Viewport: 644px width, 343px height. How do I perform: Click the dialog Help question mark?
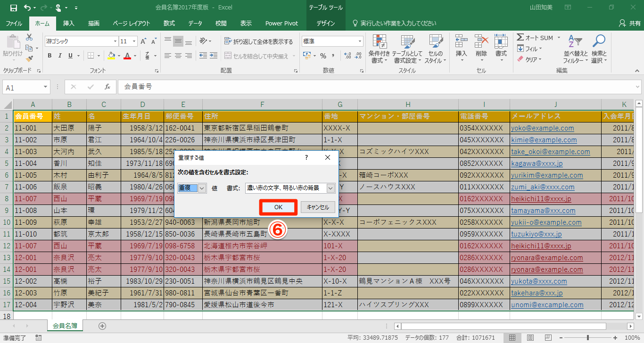306,157
